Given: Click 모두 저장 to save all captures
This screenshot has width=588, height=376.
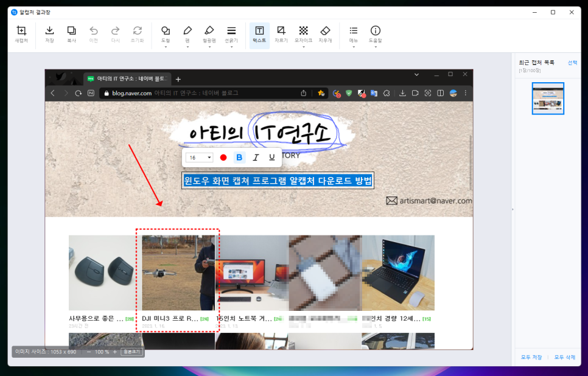Looking at the screenshot, I should pyautogui.click(x=531, y=357).
